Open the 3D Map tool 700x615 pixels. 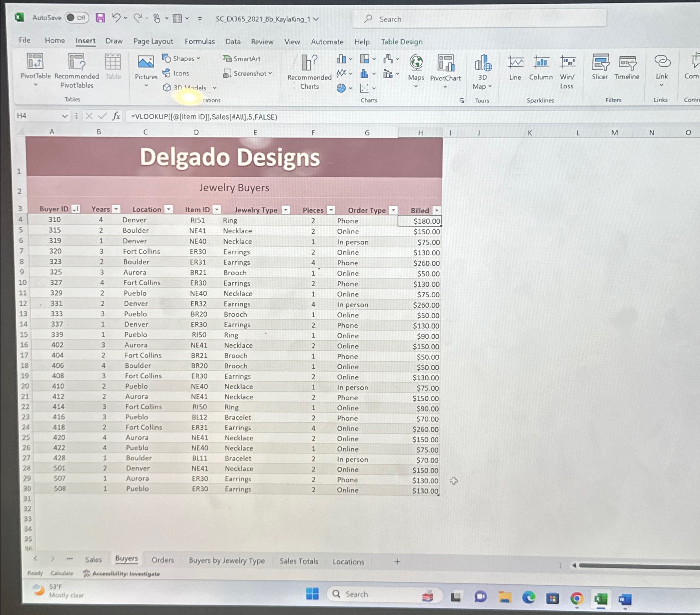[482, 71]
